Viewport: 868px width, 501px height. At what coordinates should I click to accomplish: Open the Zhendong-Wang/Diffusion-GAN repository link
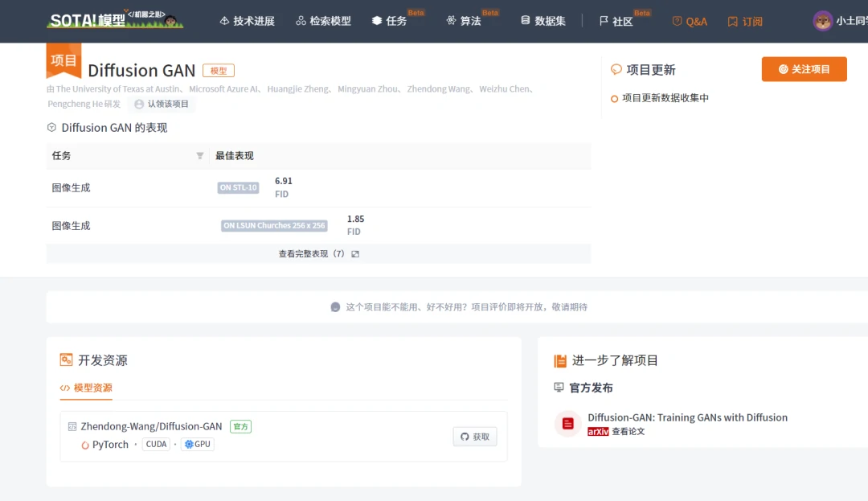(x=151, y=426)
